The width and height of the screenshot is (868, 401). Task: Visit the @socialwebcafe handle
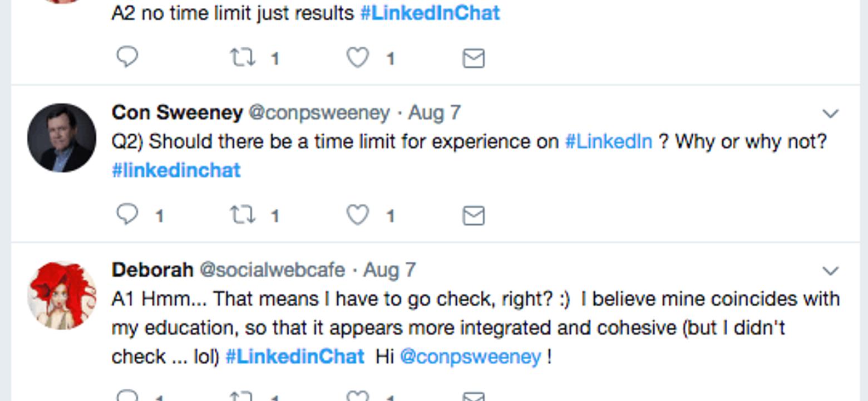[x=272, y=270]
